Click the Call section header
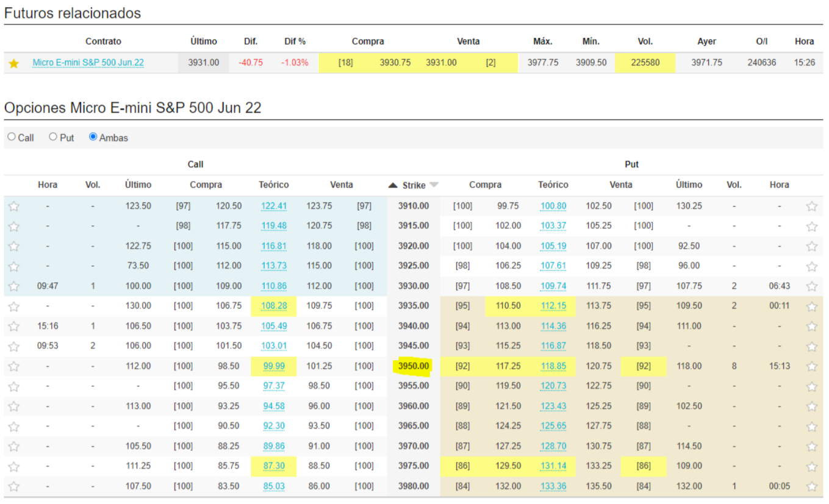 (195, 164)
